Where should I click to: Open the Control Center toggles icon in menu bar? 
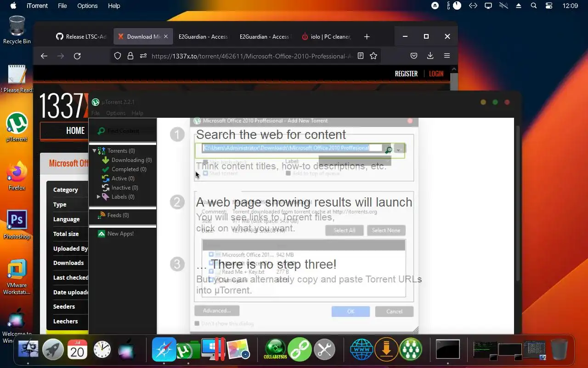tap(549, 6)
